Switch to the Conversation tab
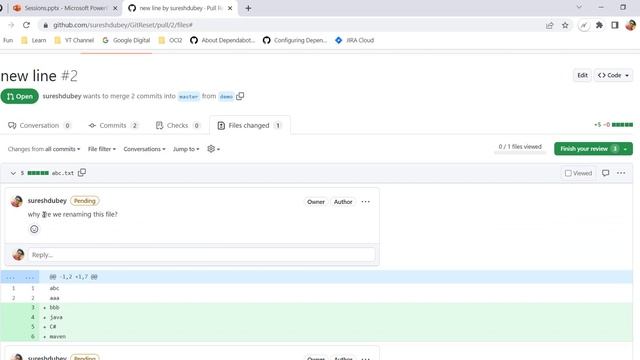Image resolution: width=640 pixels, height=360 pixels. (x=40, y=125)
